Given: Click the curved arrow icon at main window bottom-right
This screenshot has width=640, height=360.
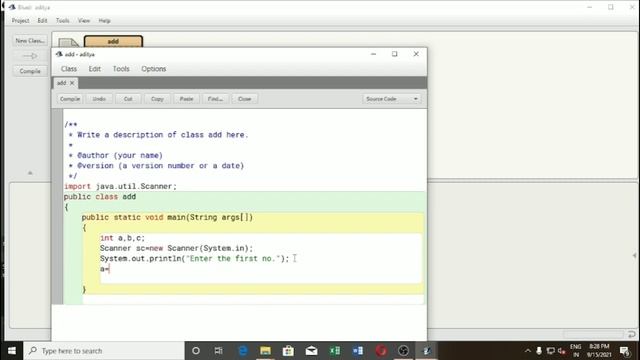Looking at the screenshot, I should click(631, 334).
